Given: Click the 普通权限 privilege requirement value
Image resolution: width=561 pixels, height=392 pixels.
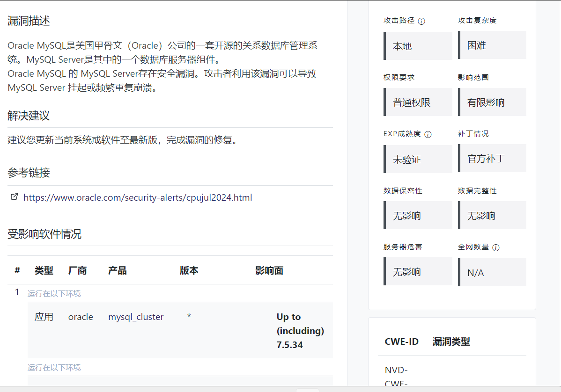Looking at the screenshot, I should tap(417, 102).
